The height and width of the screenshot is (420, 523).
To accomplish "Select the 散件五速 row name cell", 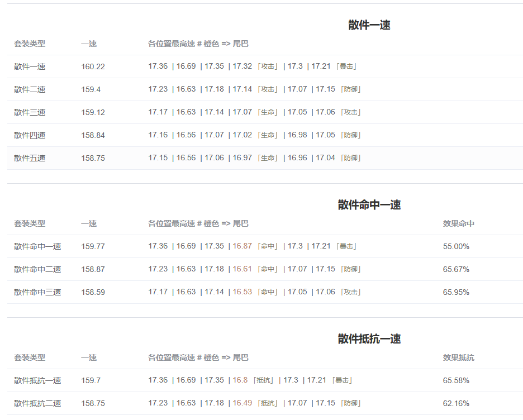I will pos(30,158).
